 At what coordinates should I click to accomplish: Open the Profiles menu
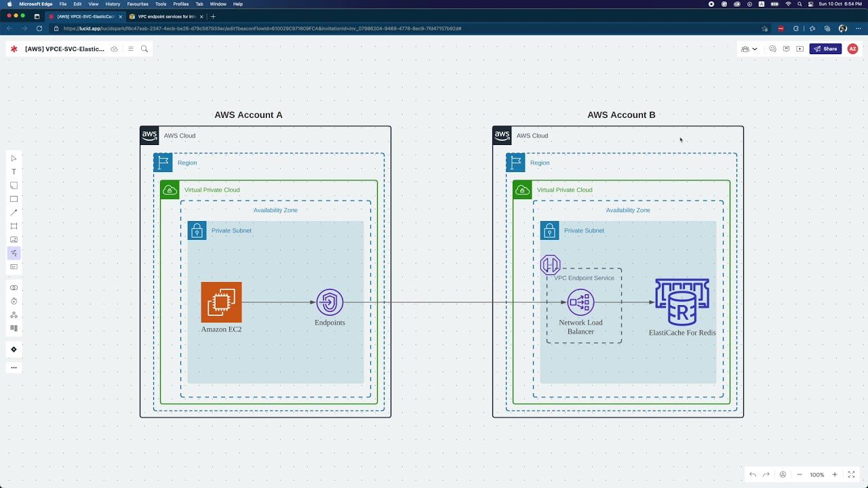pos(181,4)
